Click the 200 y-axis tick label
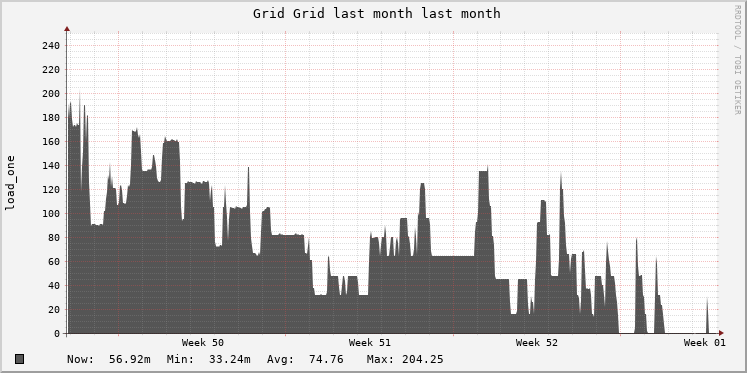The image size is (747, 373). (x=50, y=94)
